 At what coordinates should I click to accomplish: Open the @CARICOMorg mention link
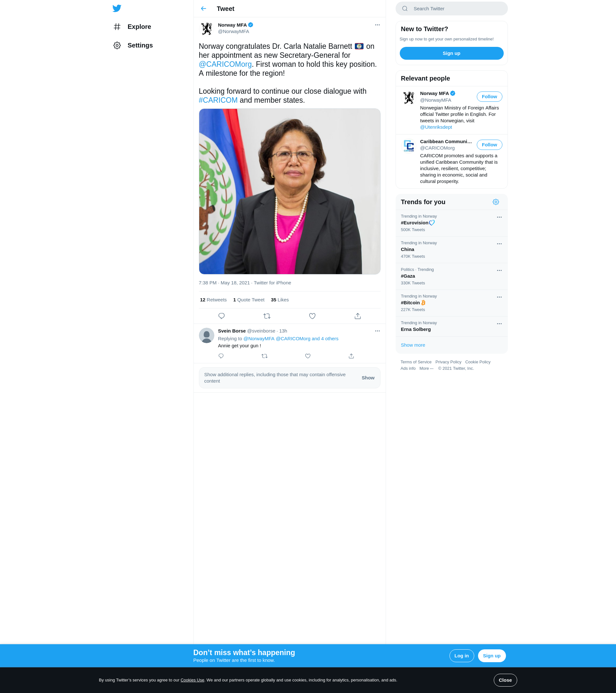click(225, 65)
